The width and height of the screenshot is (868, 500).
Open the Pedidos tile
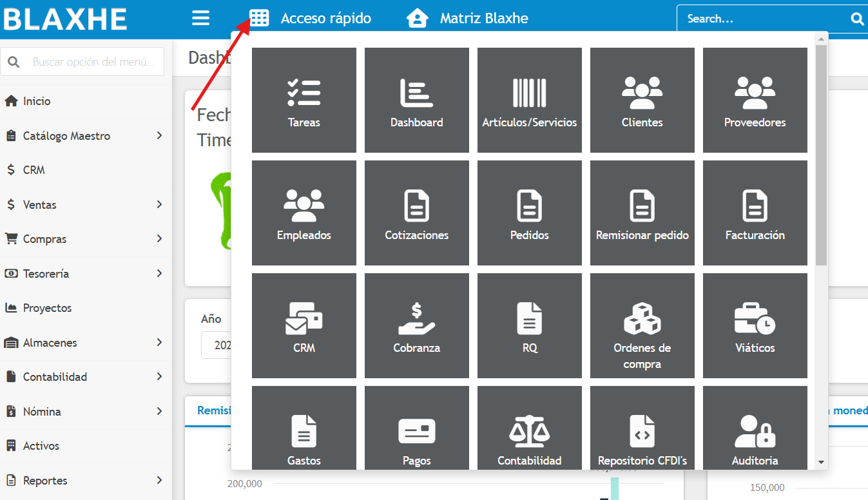(530, 213)
